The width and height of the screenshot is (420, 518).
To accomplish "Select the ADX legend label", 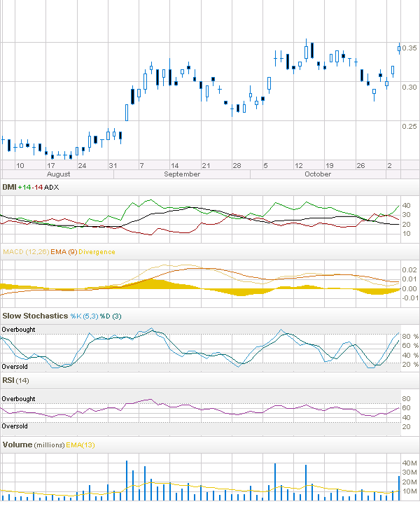I will pos(52,187).
